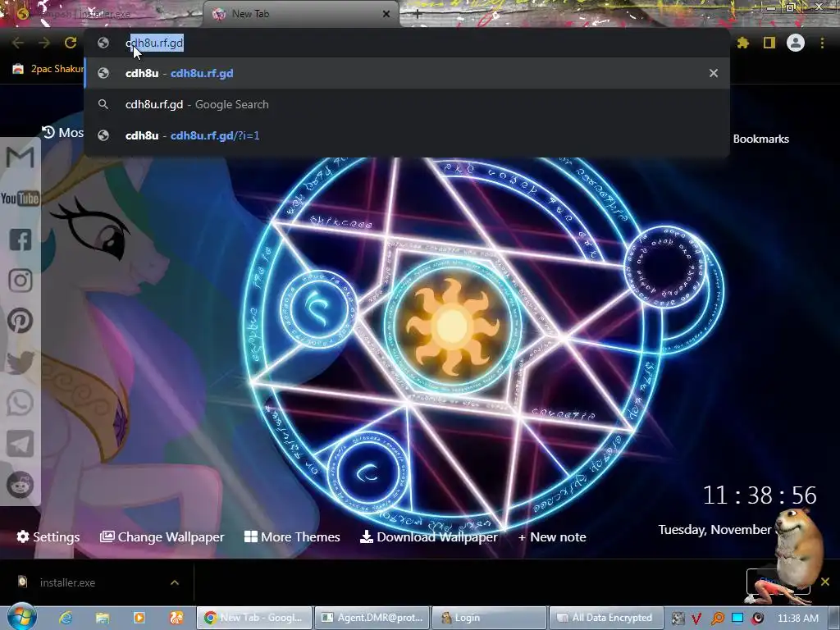
Task: Switch to the New Tab - Google taskbar button
Action: point(254,618)
